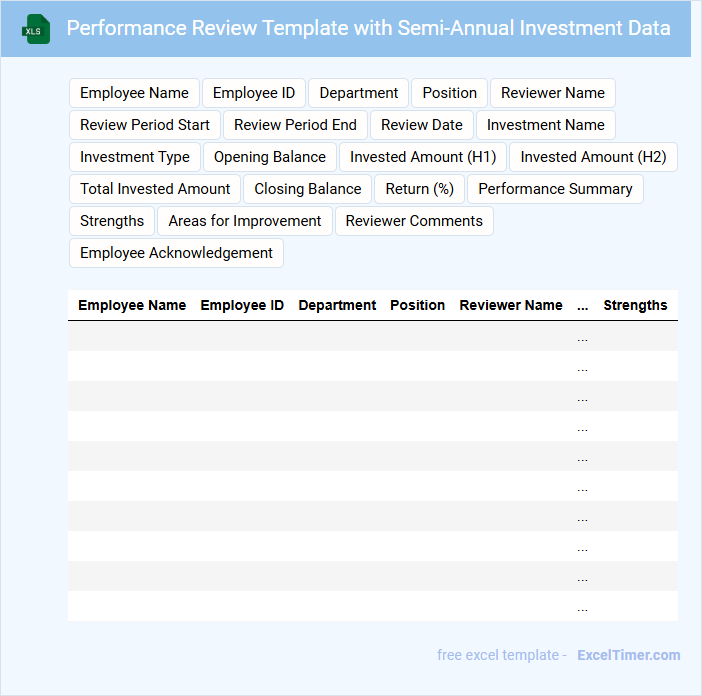Viewport: 702px width, 696px height.
Task: Select the Employee Acknowledgement tag
Action: pyautogui.click(x=176, y=253)
